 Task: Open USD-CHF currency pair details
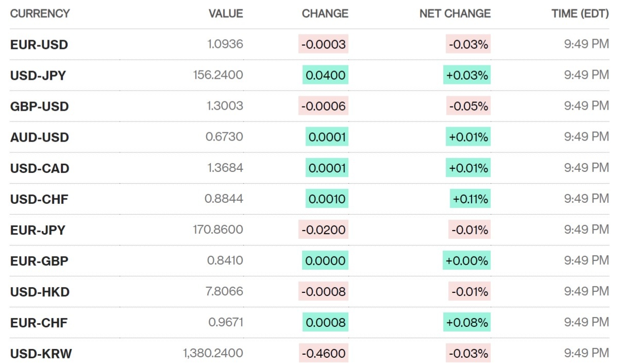coord(39,199)
